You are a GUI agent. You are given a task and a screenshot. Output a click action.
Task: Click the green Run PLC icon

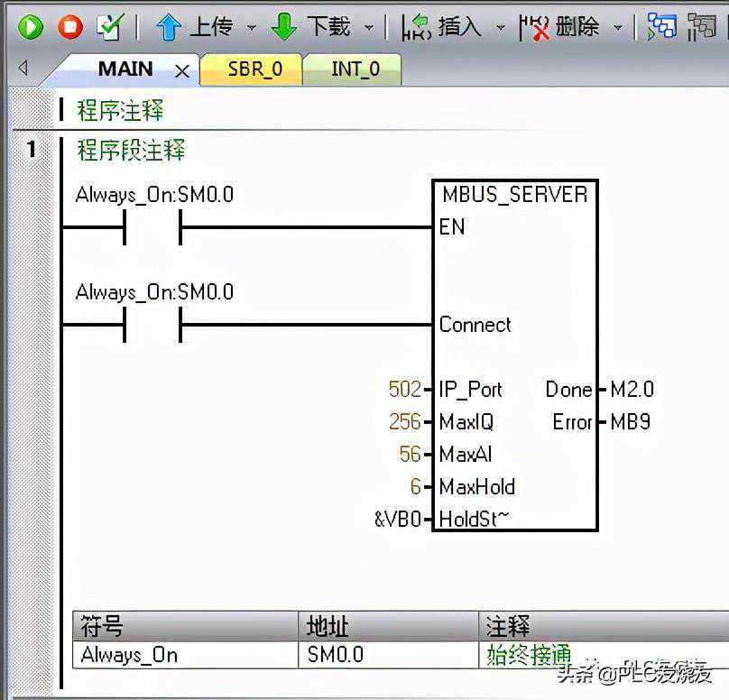pos(31,27)
